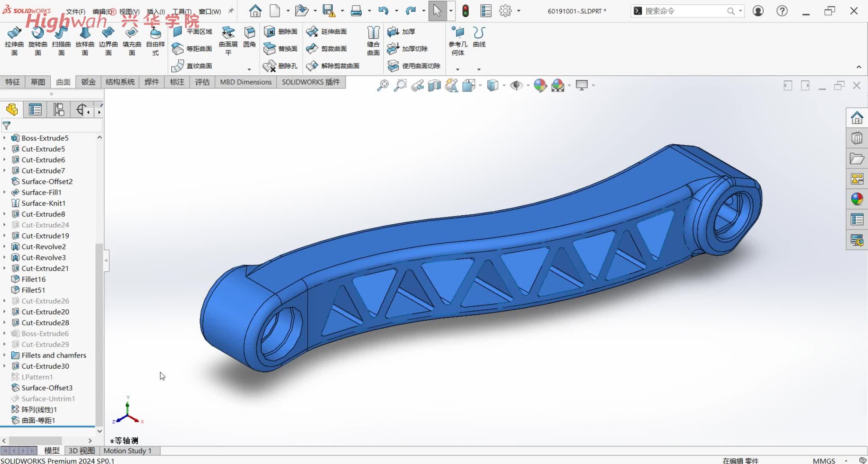This screenshot has height=464, width=868.
Task: Click the Zoom to Fit magnifier icon
Action: (382, 85)
